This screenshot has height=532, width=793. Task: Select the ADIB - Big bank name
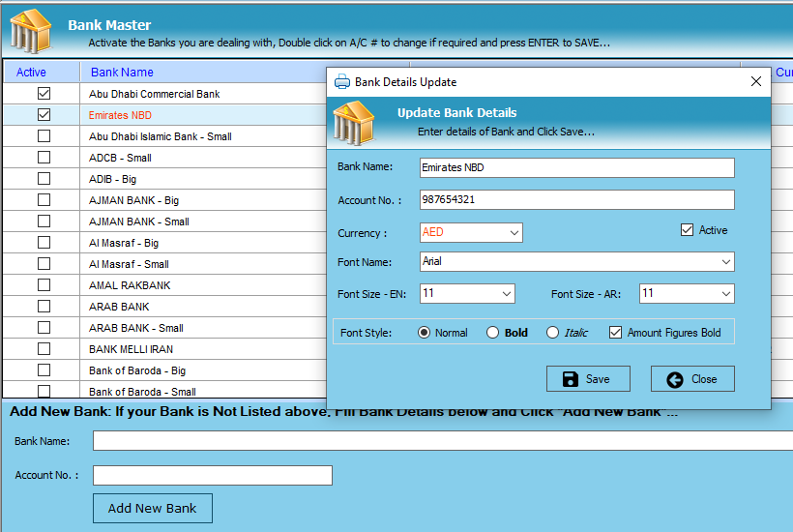(112, 179)
